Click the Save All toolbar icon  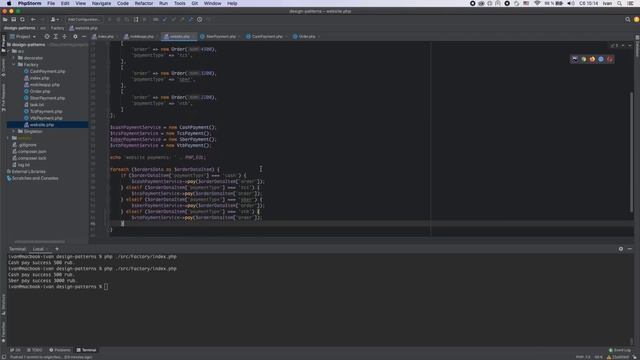(13, 19)
